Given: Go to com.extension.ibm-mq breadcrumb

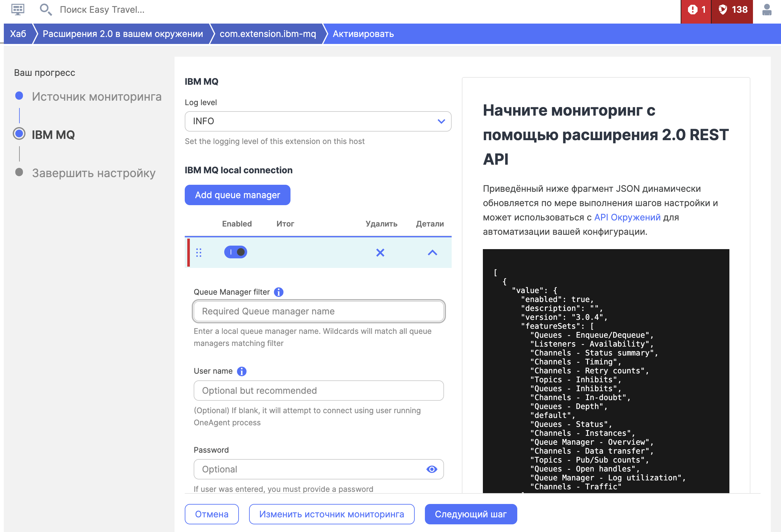Looking at the screenshot, I should tap(268, 34).
